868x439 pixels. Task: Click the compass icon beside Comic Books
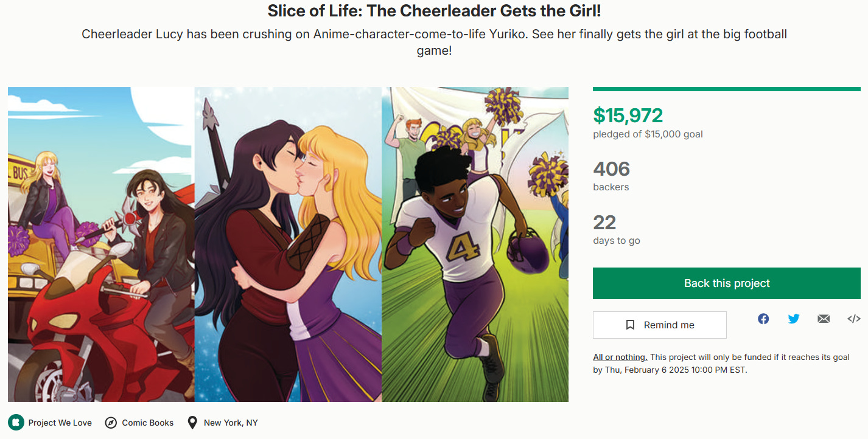111,423
